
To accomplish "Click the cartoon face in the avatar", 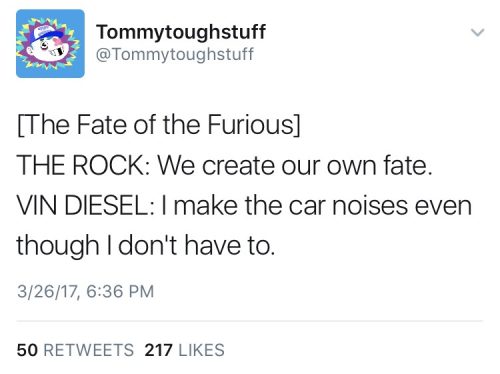I will (47, 48).
